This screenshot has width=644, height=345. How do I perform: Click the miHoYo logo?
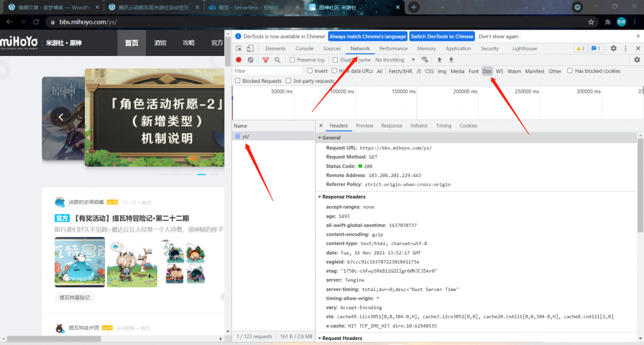tap(19, 42)
